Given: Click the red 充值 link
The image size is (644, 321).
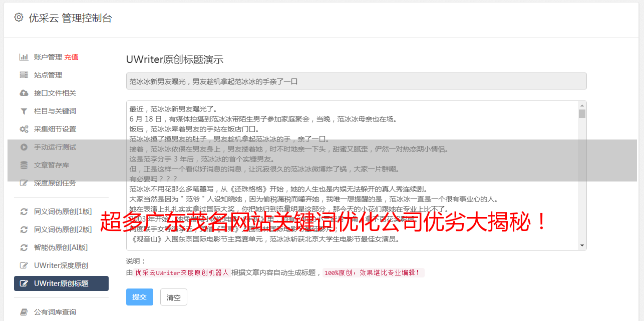Looking at the screenshot, I should tap(71, 57).
